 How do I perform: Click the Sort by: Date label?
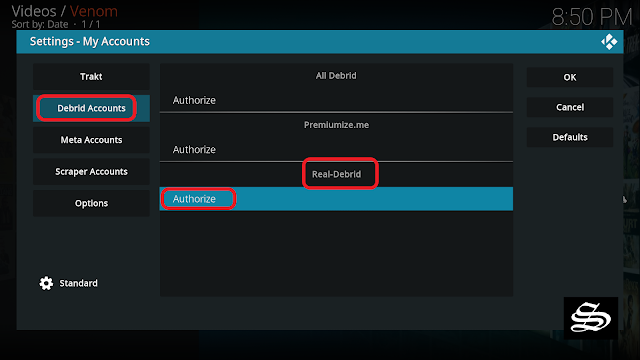click(x=40, y=24)
